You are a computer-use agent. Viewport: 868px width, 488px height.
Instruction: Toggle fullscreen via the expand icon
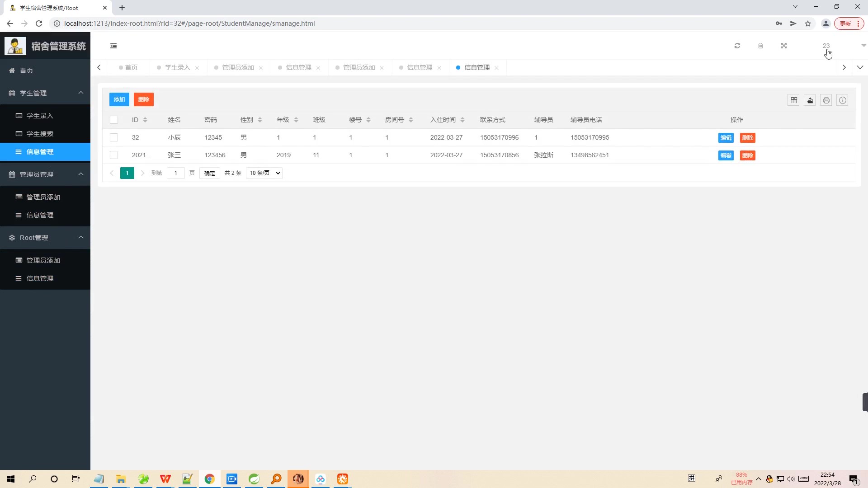coord(784,46)
